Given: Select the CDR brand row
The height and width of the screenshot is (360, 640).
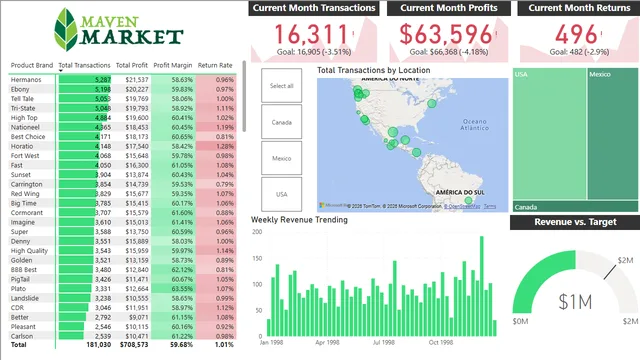Looking at the screenshot, I should click(x=122, y=307).
